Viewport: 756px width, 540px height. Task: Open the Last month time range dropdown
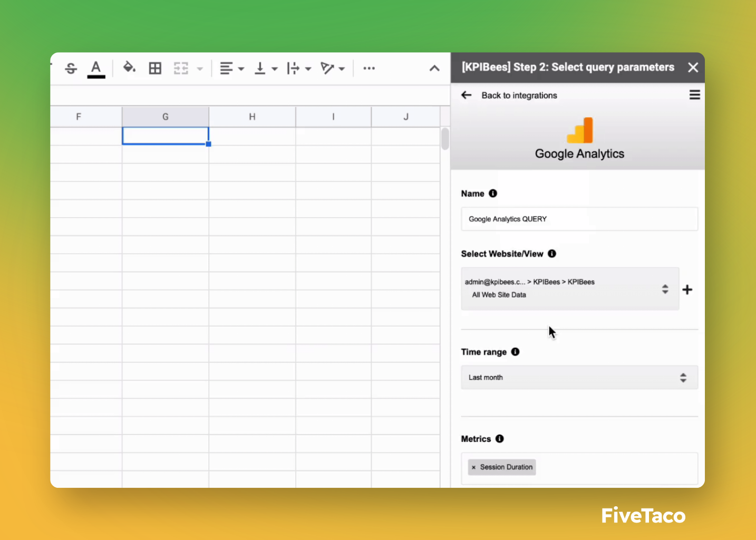(579, 378)
